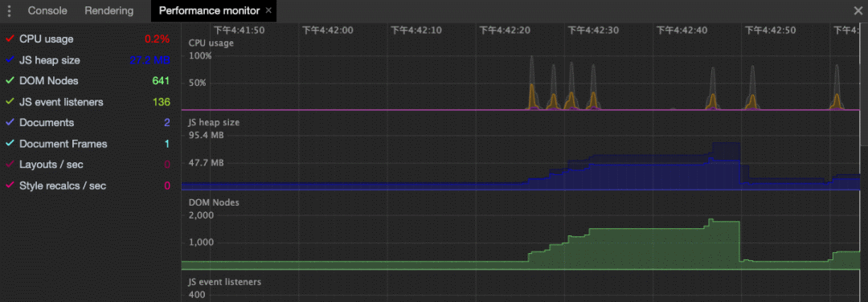Close the Performance monitor tab
The image size is (868, 302).
[x=268, y=10]
